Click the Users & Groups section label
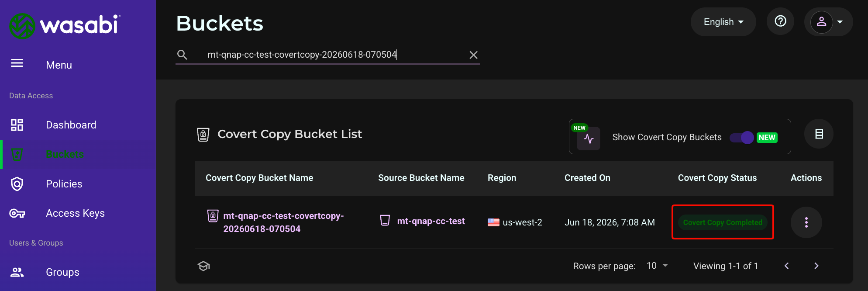The height and width of the screenshot is (291, 868). (36, 243)
